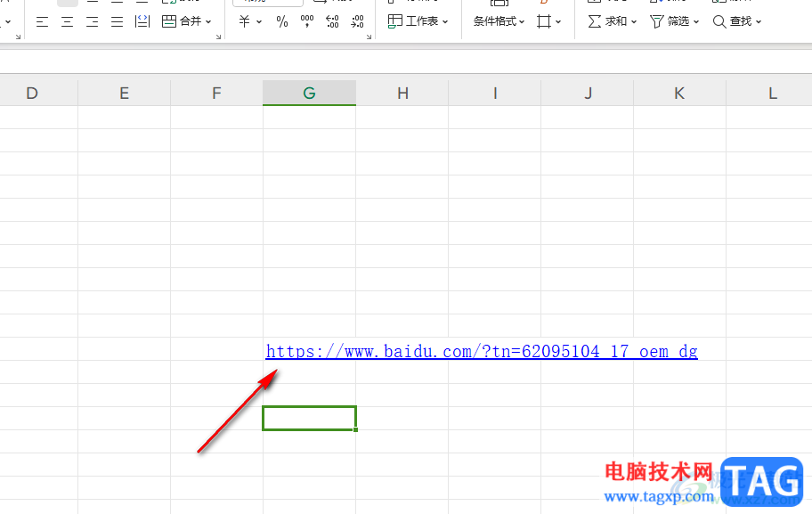Open the currency format dropdown arrow
The image size is (812, 514).
coord(259,21)
